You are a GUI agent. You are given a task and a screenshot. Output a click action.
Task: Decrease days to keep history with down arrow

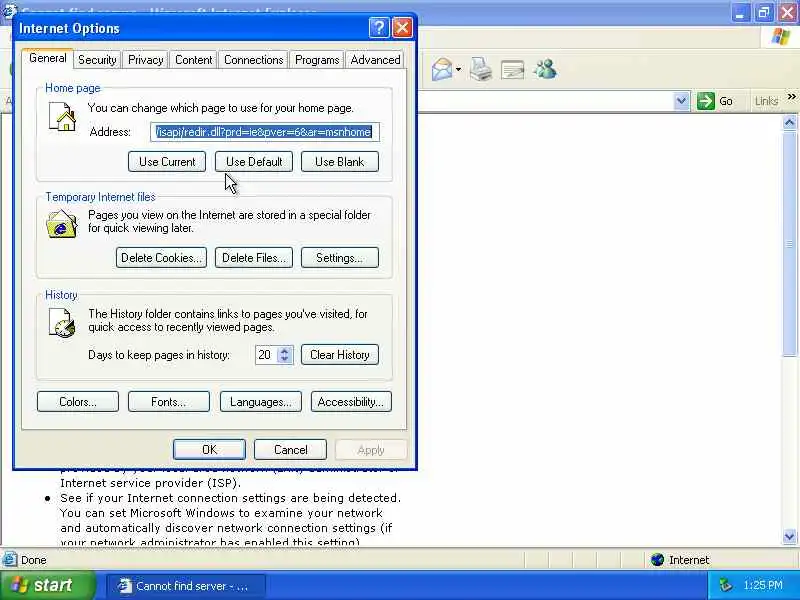(x=285, y=359)
